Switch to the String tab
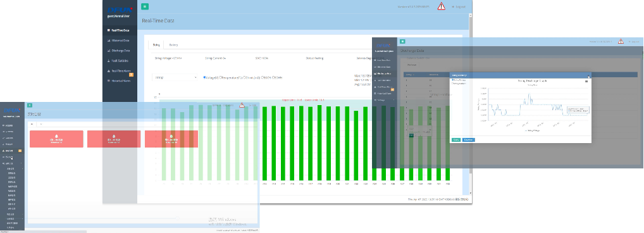 (x=156, y=45)
